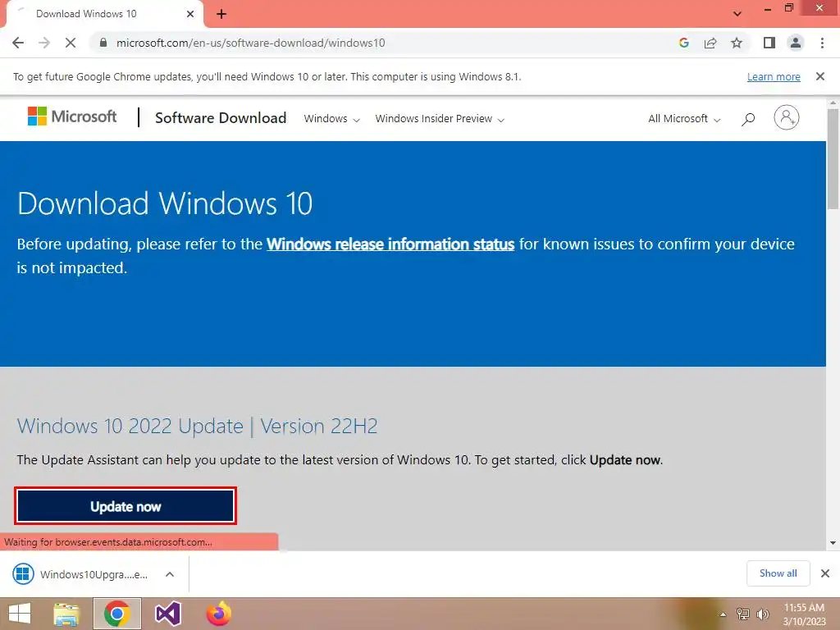Click the Windows 10 2022 Update heading

197,427
